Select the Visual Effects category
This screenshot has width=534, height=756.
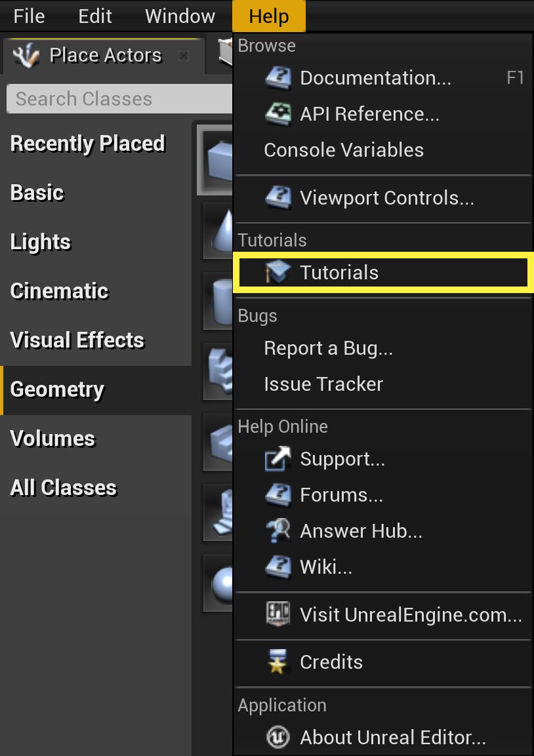tap(77, 340)
